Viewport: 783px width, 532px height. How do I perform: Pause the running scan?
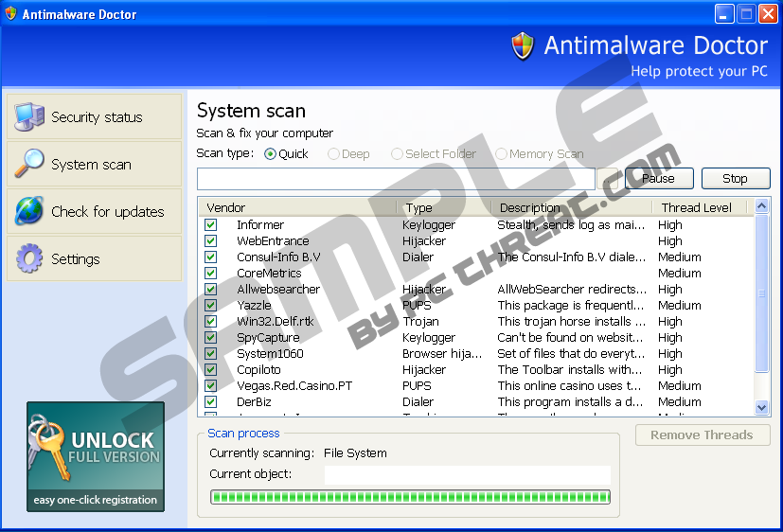[659, 179]
